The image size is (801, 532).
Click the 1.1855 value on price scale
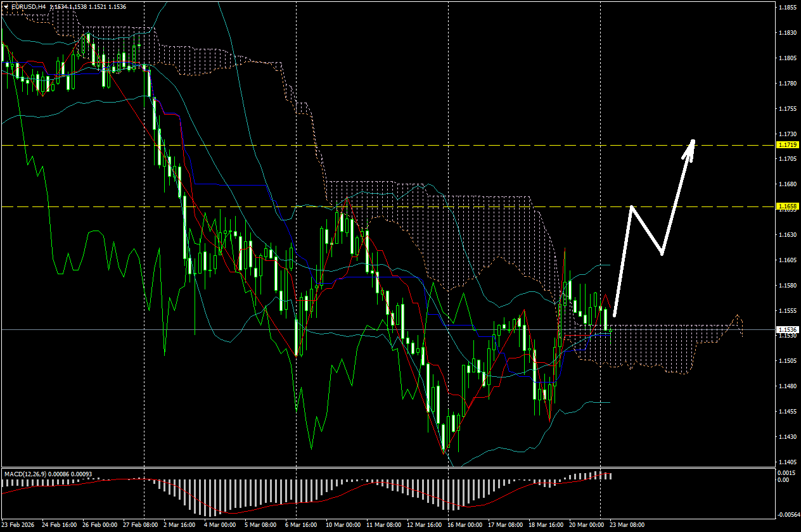click(x=788, y=8)
